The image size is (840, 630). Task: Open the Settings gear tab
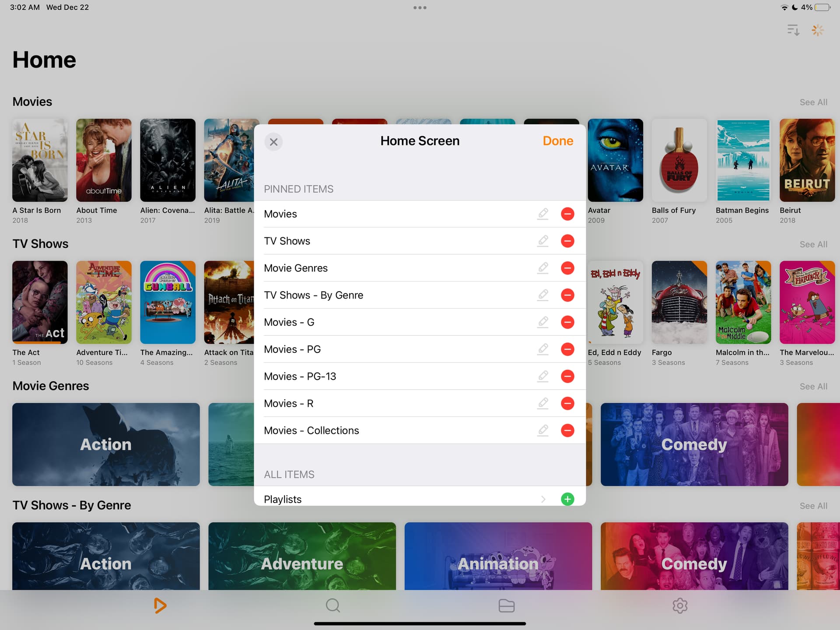[680, 605]
